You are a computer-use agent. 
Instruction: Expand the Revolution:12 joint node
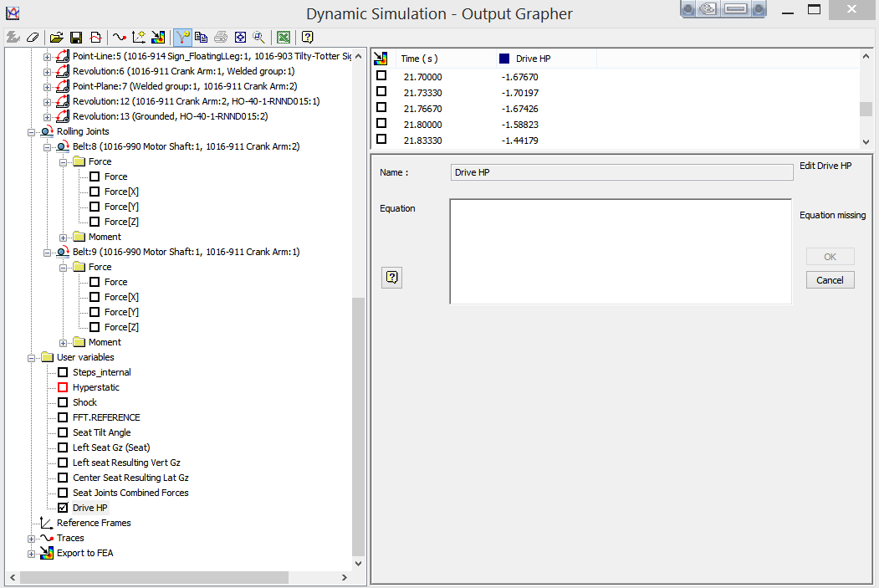pos(47,102)
